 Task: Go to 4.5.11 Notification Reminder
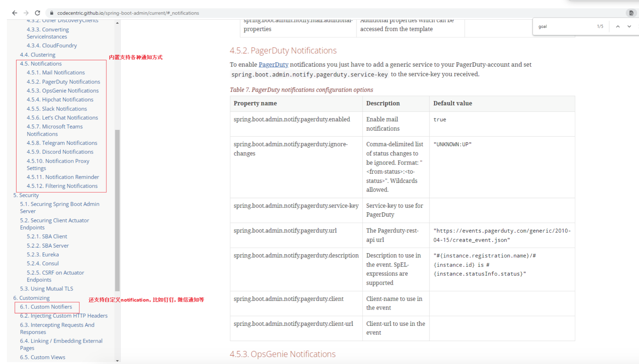click(63, 177)
